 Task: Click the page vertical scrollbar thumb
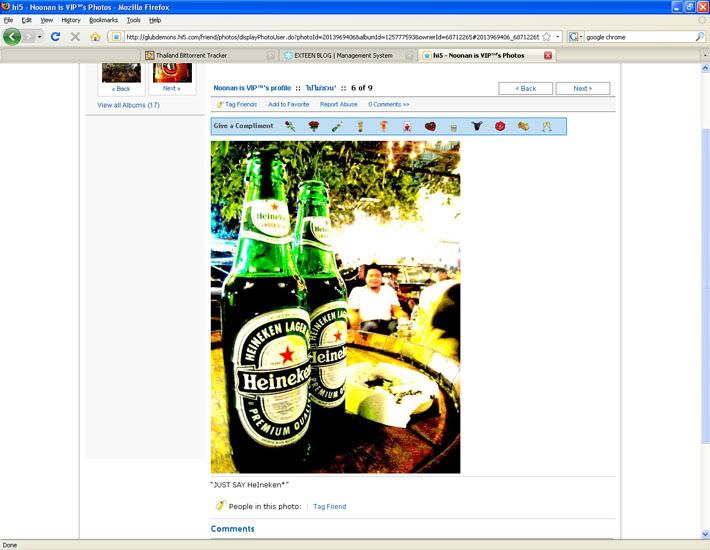(705, 285)
